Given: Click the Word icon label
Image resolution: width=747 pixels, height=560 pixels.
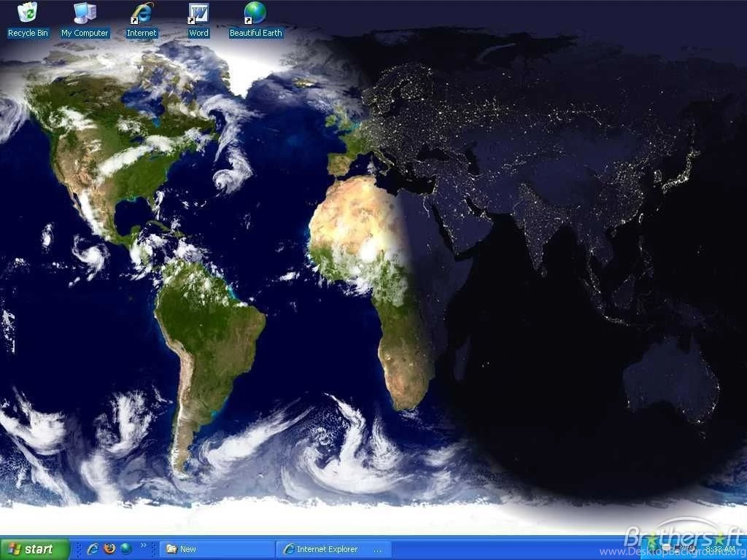Looking at the screenshot, I should point(198,33).
